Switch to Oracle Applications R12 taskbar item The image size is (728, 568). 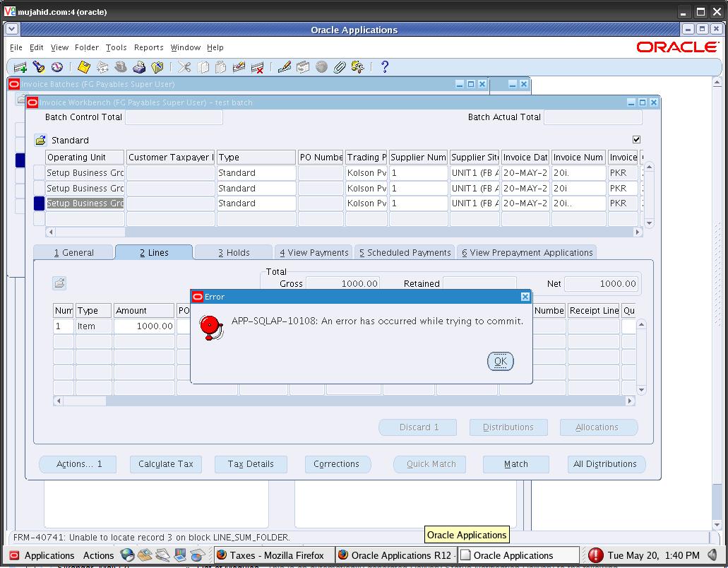[x=397, y=555]
